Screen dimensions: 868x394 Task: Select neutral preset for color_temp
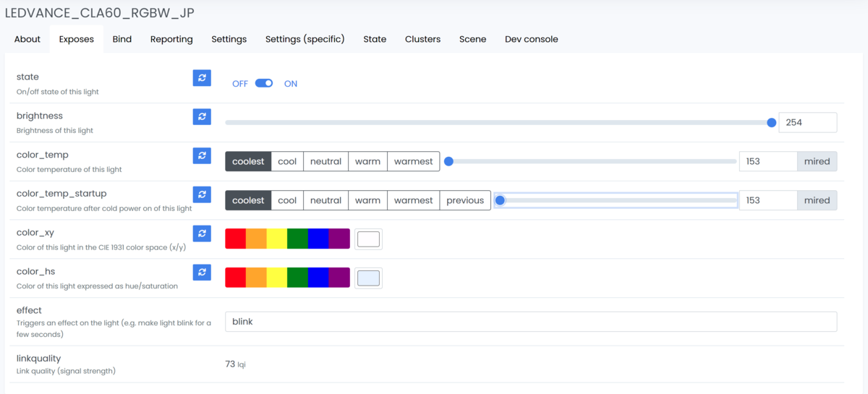coord(325,161)
